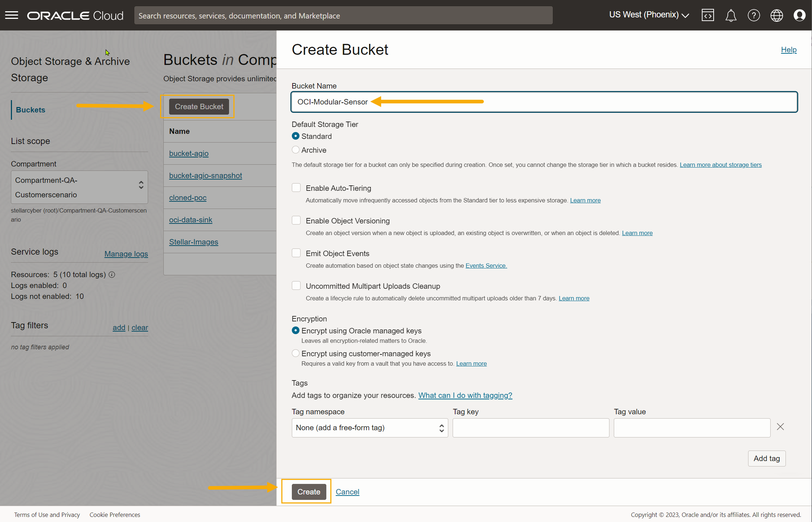The width and height of the screenshot is (812, 522).
Task: Check Enable Object Versioning
Action: click(296, 220)
